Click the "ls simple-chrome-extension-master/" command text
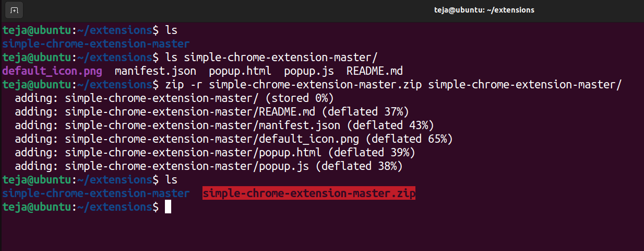Image resolution: width=644 pixels, height=251 pixels. pyautogui.click(x=271, y=58)
